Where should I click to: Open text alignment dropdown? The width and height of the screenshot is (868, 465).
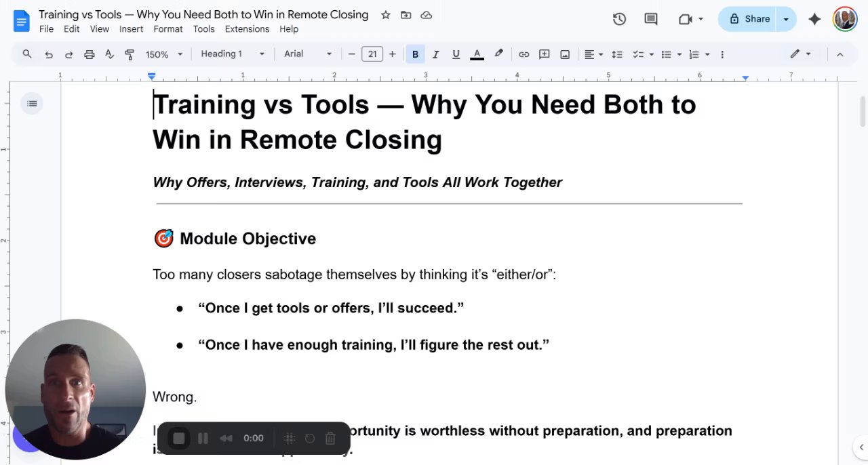click(x=593, y=54)
